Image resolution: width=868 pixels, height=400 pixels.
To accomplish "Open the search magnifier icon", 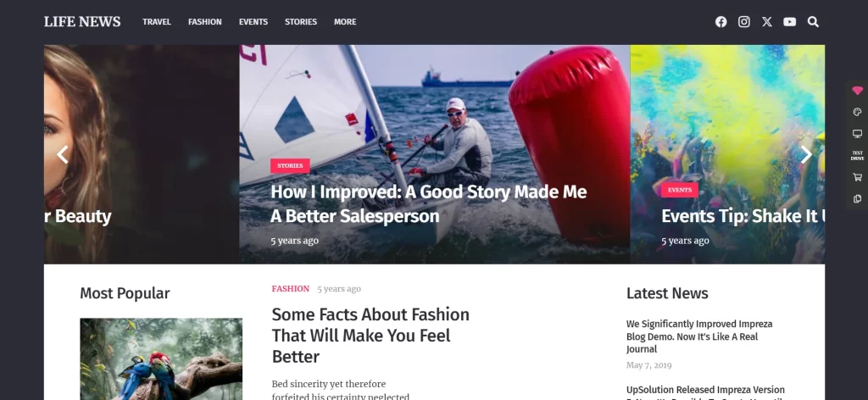I will (813, 21).
